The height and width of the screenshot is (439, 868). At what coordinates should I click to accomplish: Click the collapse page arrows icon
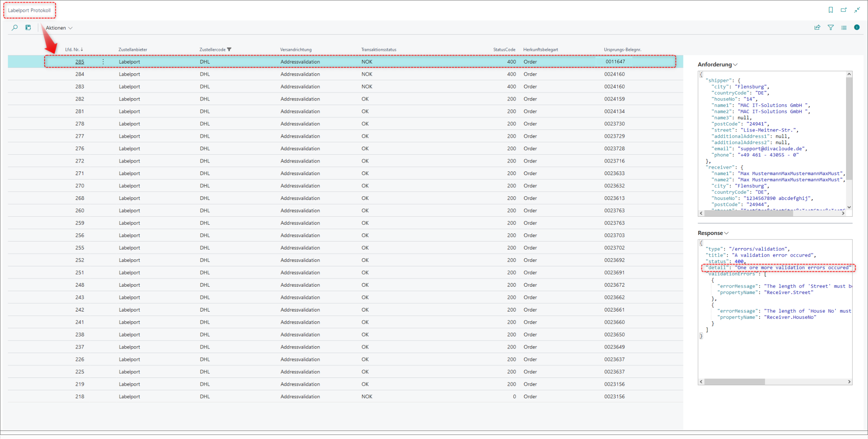tap(857, 10)
